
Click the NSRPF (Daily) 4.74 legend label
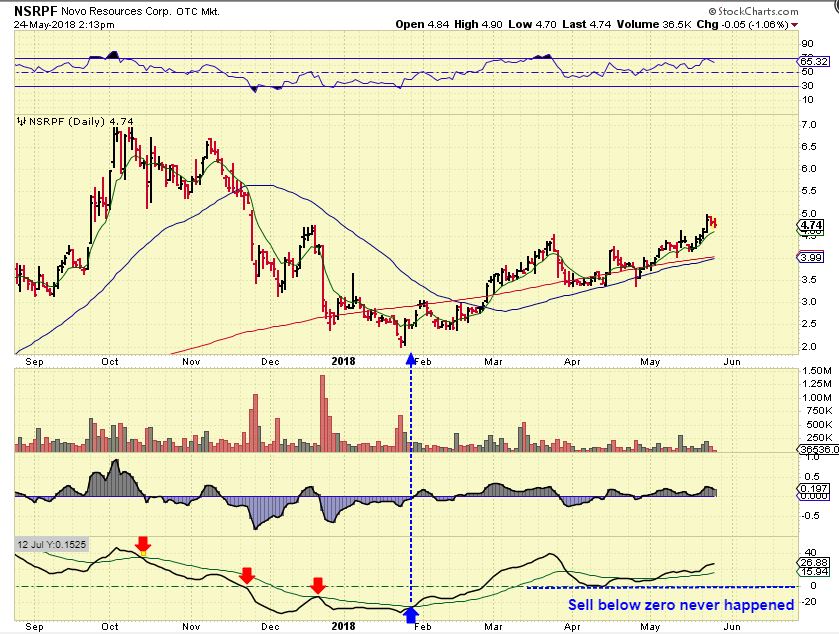(x=81, y=121)
